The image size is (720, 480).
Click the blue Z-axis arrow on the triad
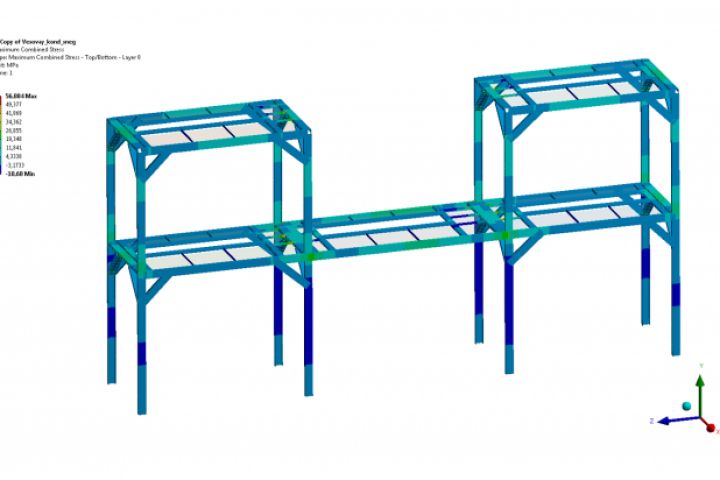(677, 420)
